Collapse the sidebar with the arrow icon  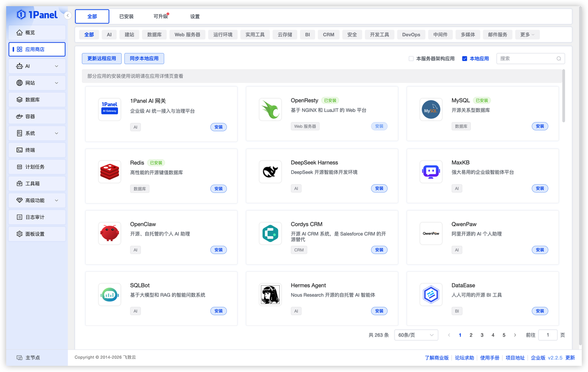68,15
